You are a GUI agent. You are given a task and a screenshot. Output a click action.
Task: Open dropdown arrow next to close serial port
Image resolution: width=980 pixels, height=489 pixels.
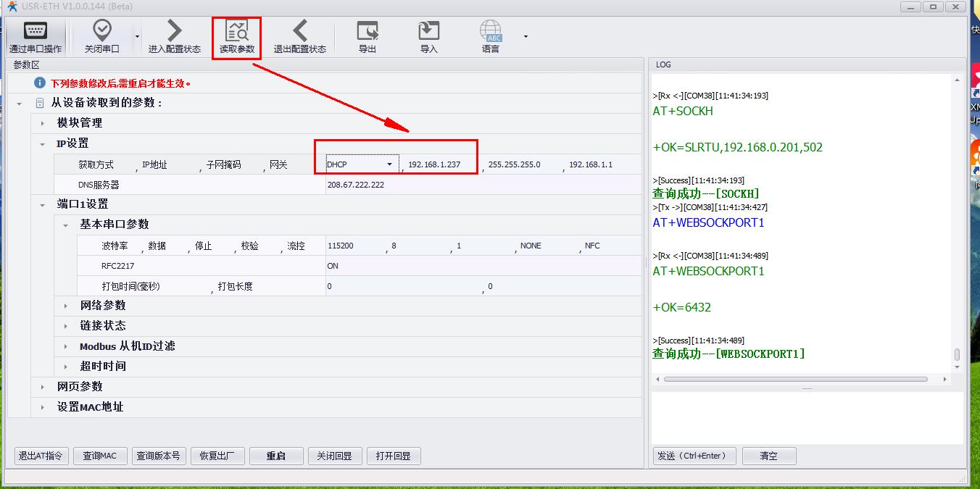pos(137,36)
